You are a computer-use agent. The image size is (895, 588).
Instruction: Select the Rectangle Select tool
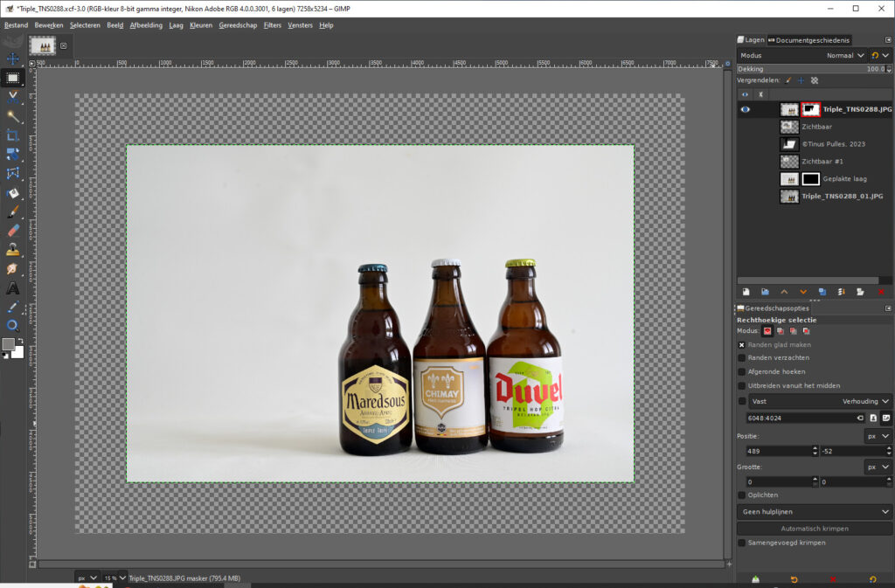12,78
